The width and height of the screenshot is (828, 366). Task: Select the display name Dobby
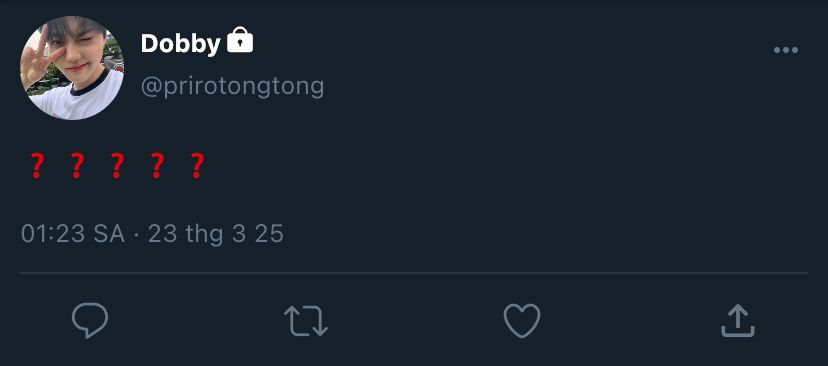(x=180, y=44)
